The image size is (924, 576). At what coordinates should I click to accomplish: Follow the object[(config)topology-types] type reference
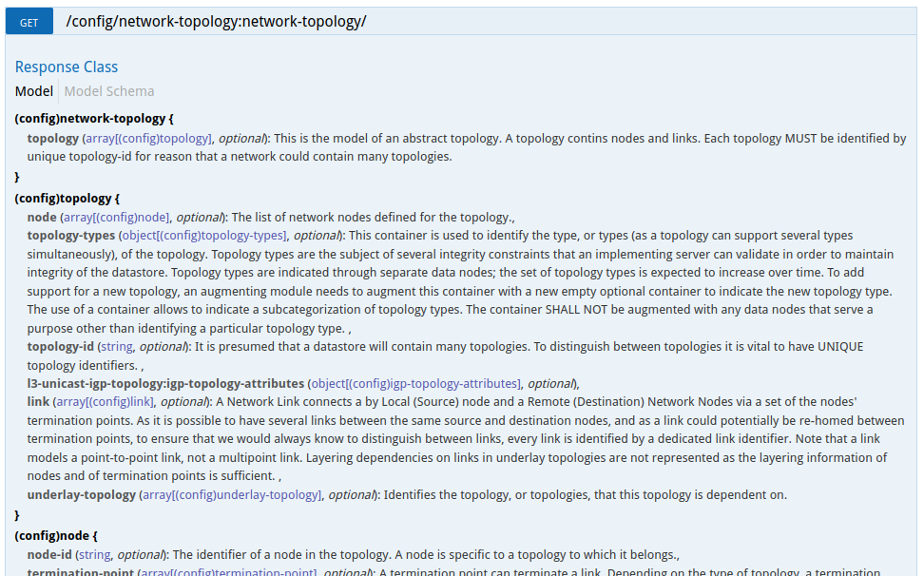point(203,236)
